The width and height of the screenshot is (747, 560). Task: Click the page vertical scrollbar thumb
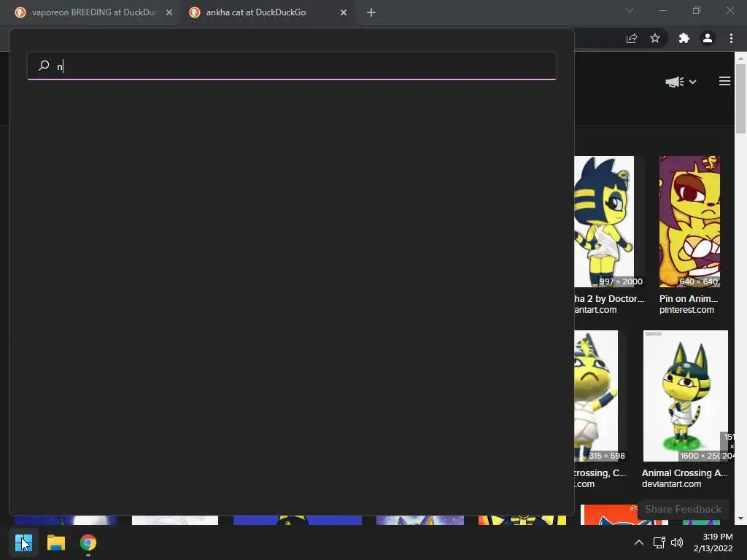(740, 98)
